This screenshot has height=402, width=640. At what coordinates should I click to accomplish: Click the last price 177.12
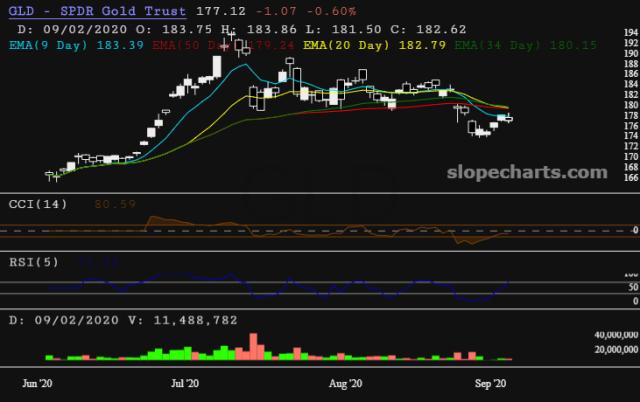[x=221, y=11]
